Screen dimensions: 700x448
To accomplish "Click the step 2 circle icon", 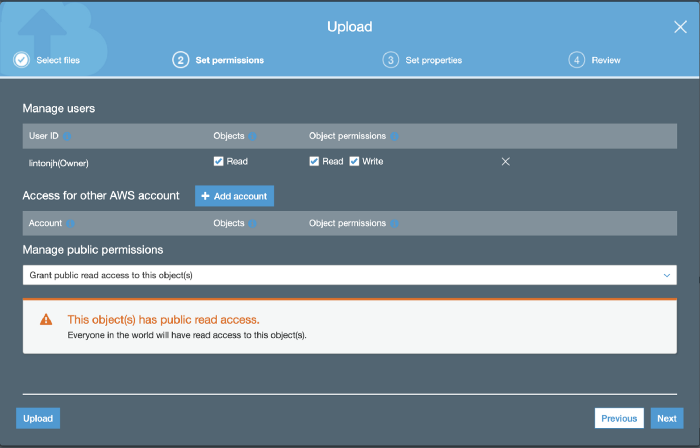I will [180, 60].
